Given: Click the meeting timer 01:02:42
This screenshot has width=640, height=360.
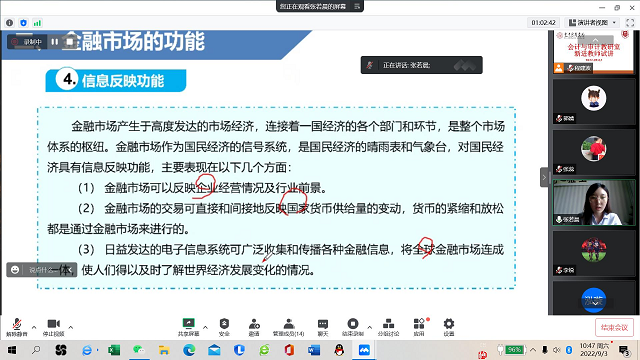Looking at the screenshot, I should [543, 23].
